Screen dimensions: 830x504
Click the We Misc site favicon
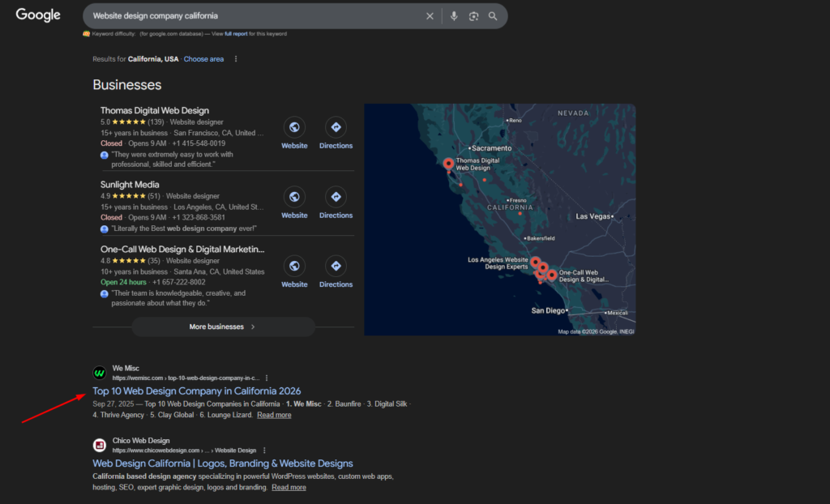(99, 373)
